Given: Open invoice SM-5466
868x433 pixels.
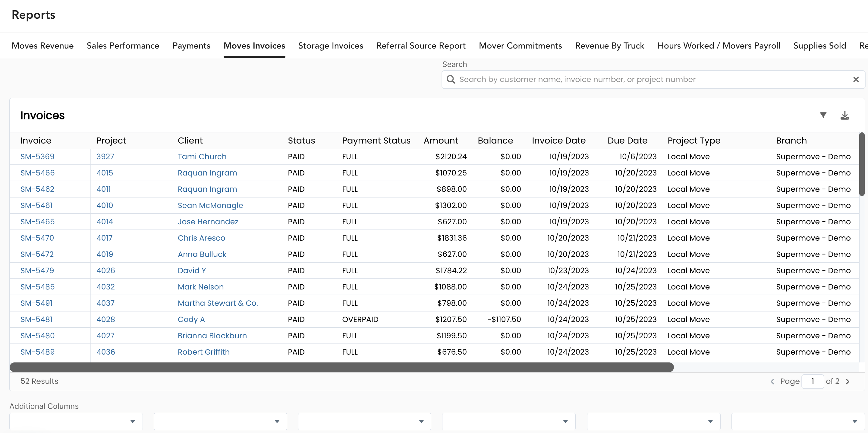Looking at the screenshot, I should (x=37, y=173).
